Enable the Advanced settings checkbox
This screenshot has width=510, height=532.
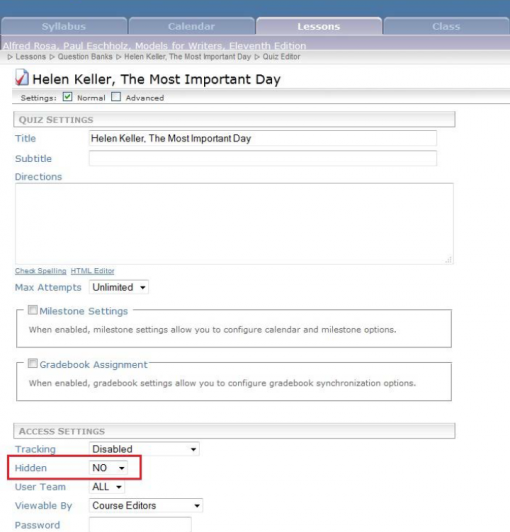(116, 97)
